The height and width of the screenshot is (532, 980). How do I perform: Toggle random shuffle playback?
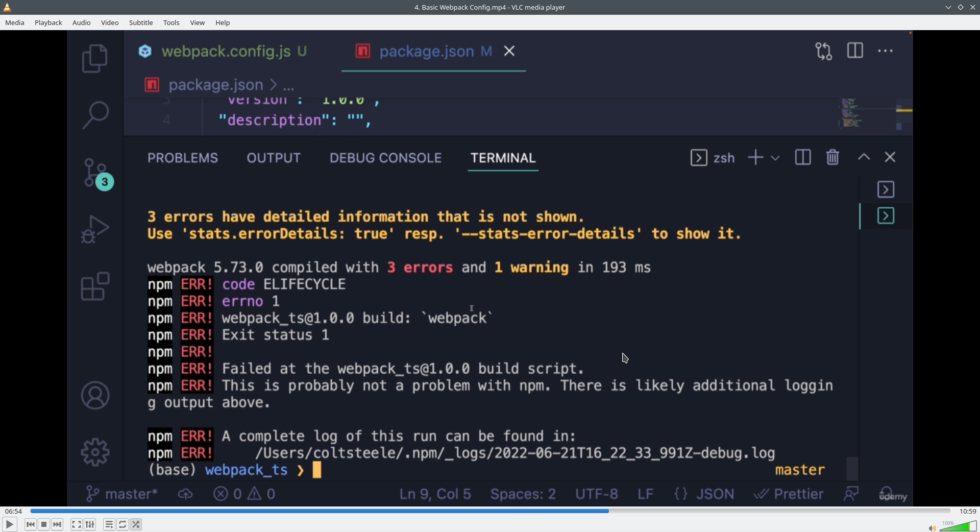click(x=136, y=524)
